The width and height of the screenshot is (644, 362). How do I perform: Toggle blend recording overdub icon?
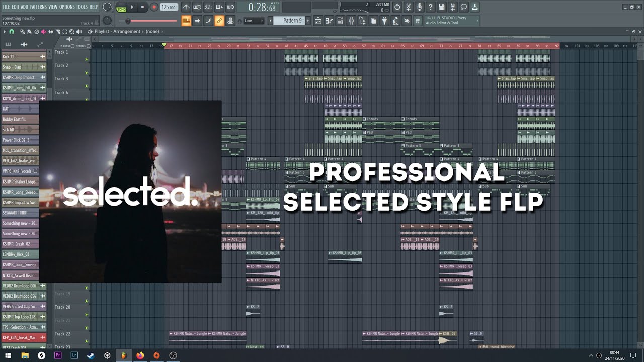[x=219, y=7]
